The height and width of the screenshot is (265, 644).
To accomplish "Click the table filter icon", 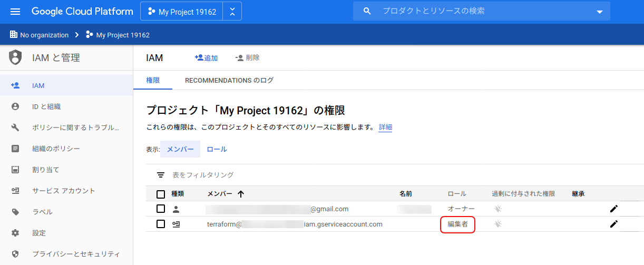I will [161, 175].
